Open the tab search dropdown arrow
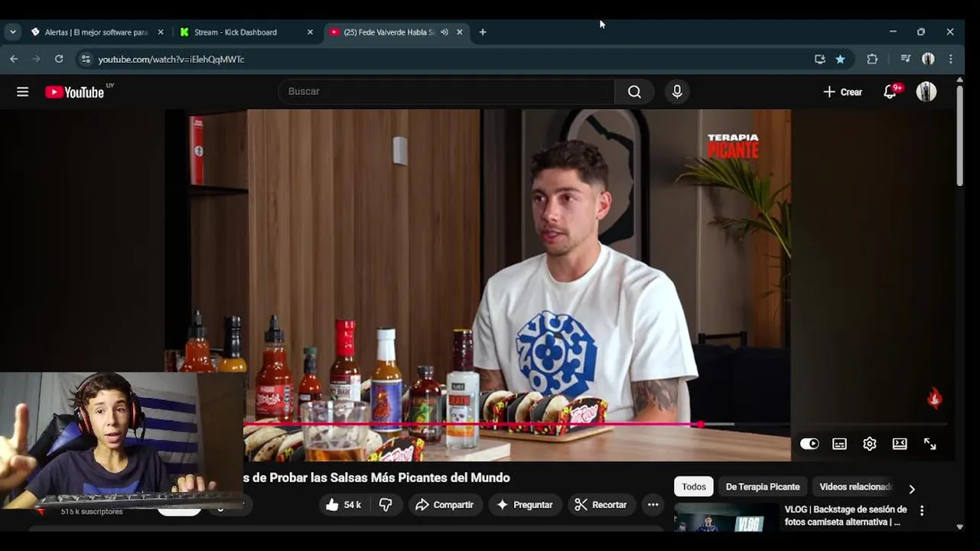980x551 pixels. 13,32
